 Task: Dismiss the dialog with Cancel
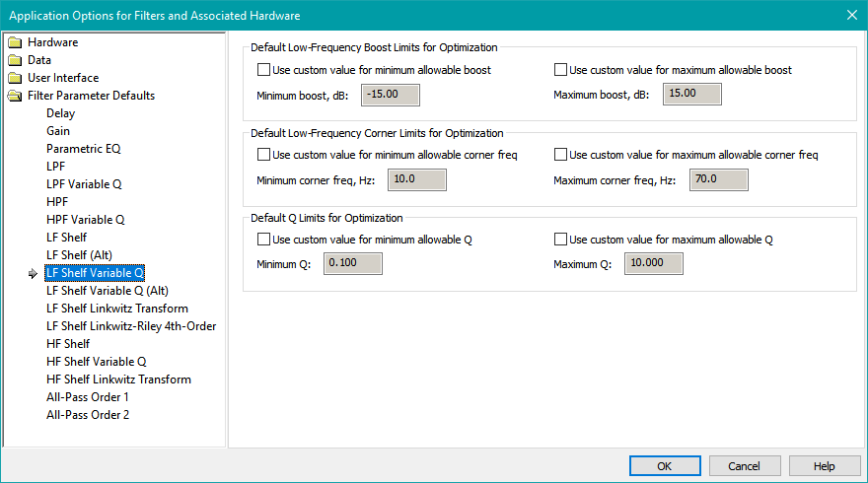coord(745,466)
